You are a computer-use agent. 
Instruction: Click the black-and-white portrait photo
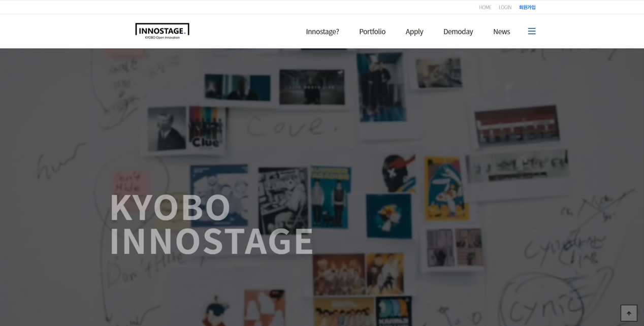click(x=167, y=128)
